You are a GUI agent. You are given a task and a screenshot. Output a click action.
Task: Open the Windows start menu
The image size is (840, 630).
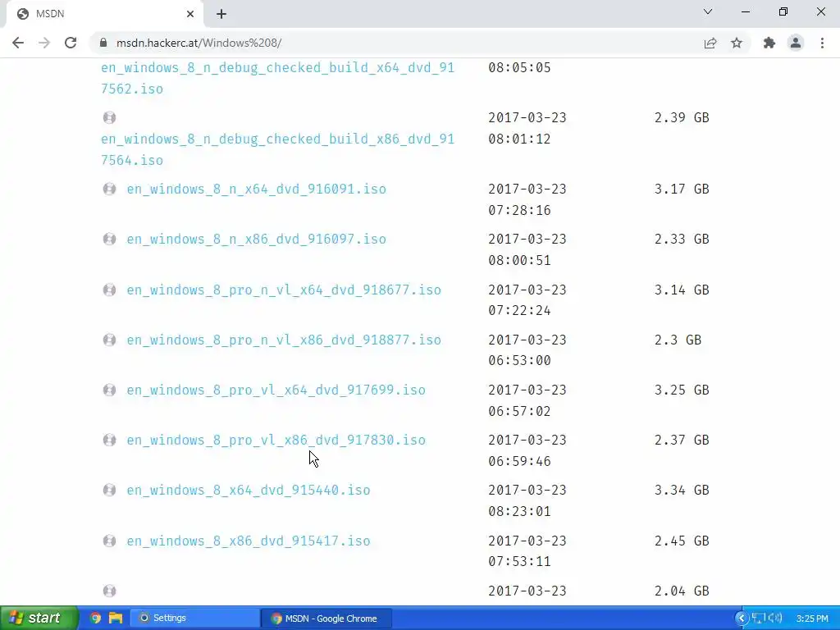(39, 619)
